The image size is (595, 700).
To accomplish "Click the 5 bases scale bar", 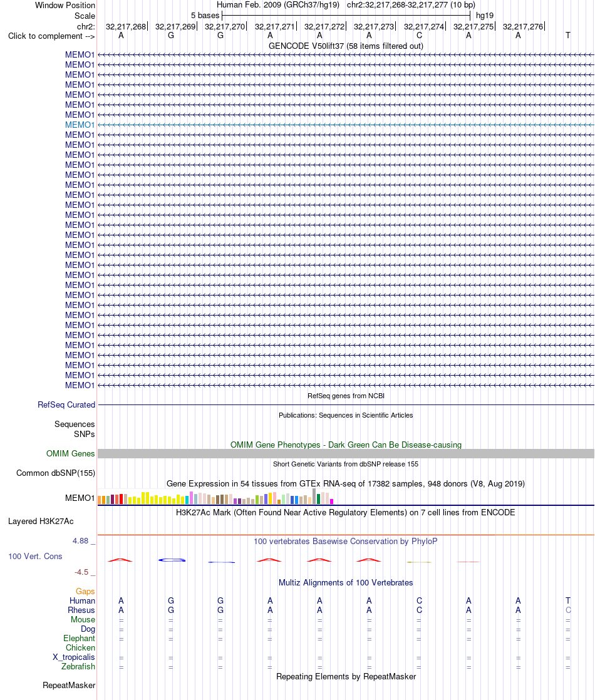I will click(x=346, y=15).
